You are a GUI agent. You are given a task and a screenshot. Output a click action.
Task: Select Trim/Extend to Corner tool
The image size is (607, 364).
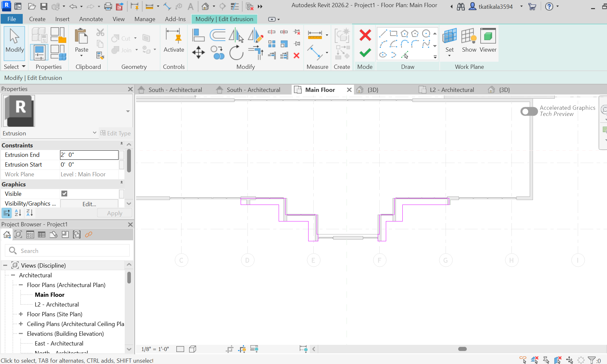pos(255,53)
